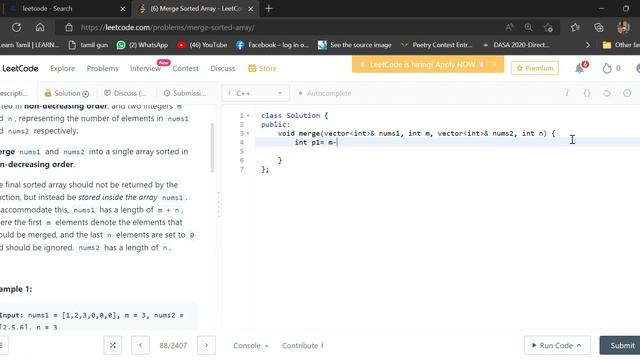
Task: Open a new browser tab
Action: pos(269,9)
